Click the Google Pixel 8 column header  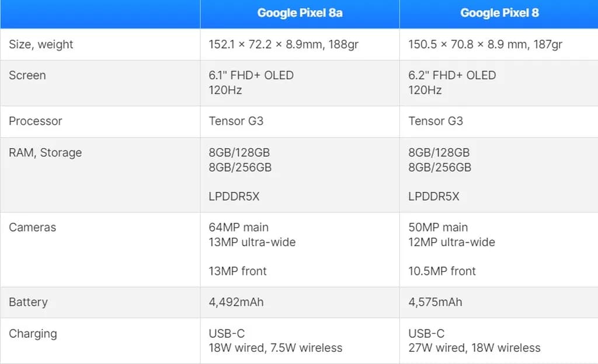pos(499,13)
